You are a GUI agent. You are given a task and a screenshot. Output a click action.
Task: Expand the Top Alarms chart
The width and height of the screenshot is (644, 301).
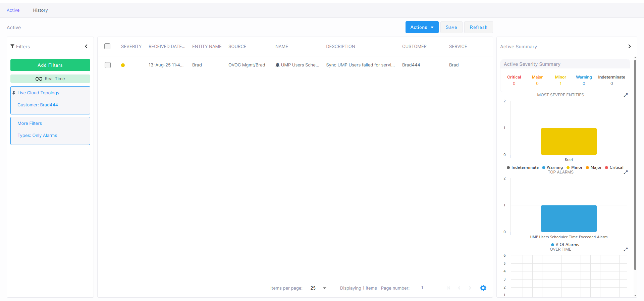tap(626, 172)
